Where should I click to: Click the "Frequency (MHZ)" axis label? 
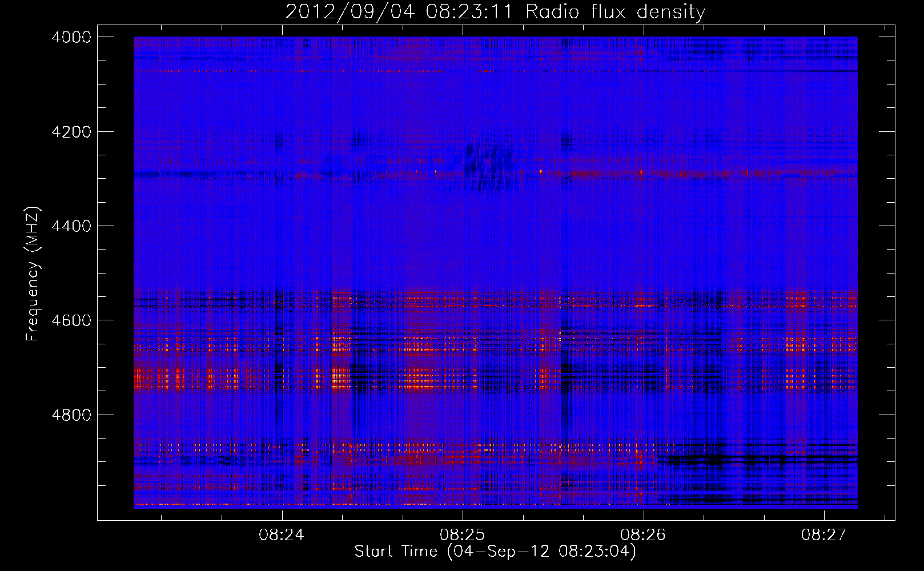(x=33, y=274)
